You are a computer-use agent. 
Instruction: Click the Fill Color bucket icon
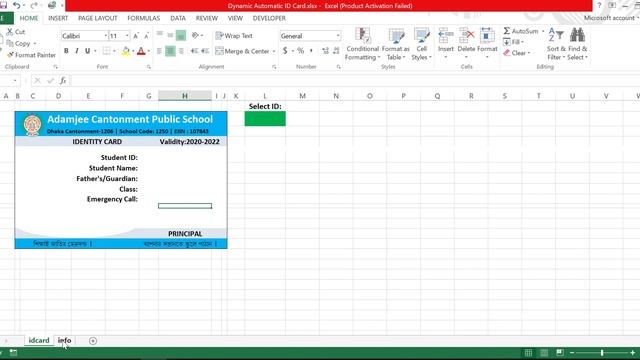(126, 51)
